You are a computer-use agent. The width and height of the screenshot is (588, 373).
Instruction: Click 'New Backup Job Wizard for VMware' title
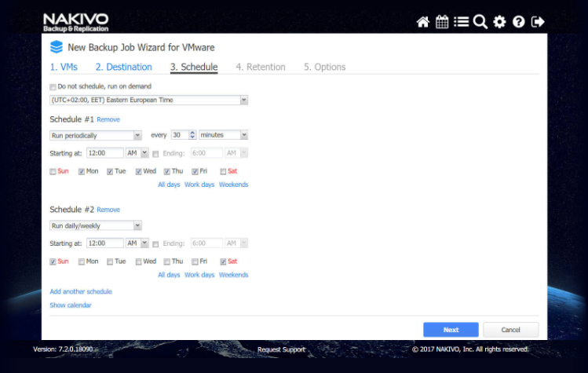141,48
